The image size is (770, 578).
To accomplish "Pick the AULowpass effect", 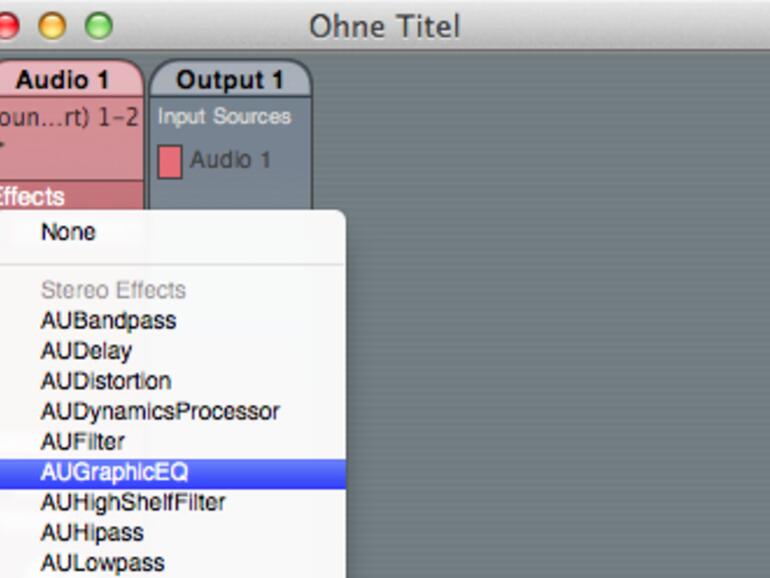I will point(102,562).
